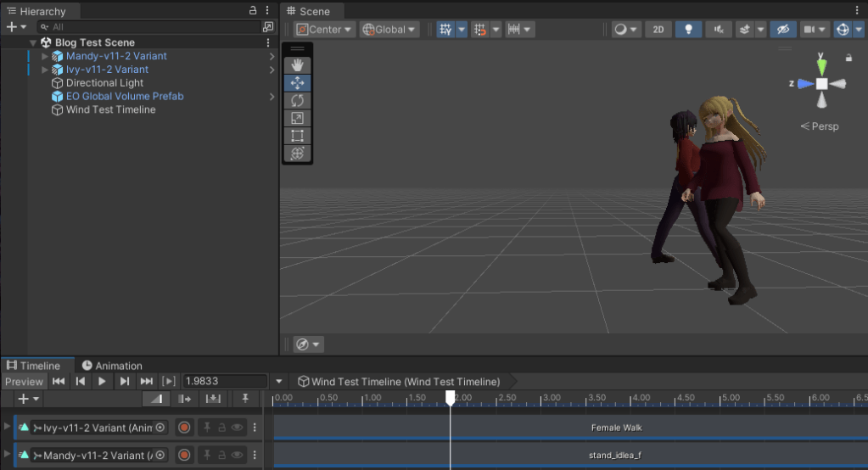This screenshot has height=470, width=868.
Task: Step to previous frame in timeline
Action: click(81, 382)
